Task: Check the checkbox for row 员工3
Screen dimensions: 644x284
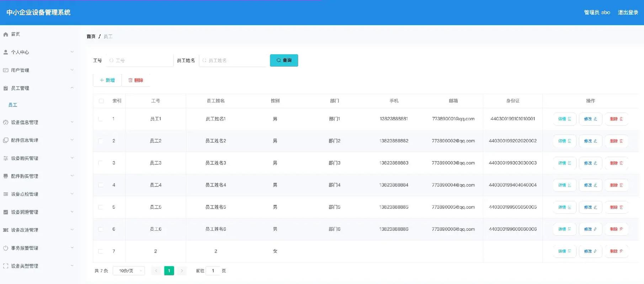Action: [x=101, y=163]
